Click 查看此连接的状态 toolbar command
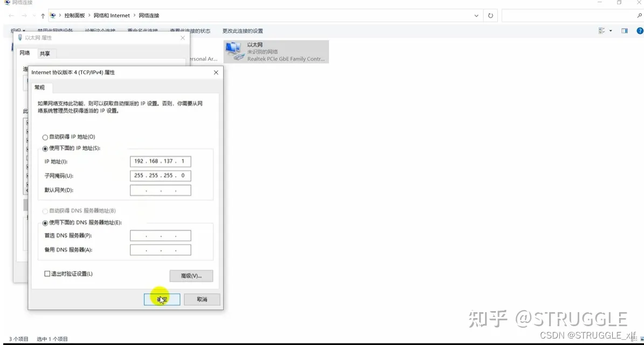 [190, 31]
